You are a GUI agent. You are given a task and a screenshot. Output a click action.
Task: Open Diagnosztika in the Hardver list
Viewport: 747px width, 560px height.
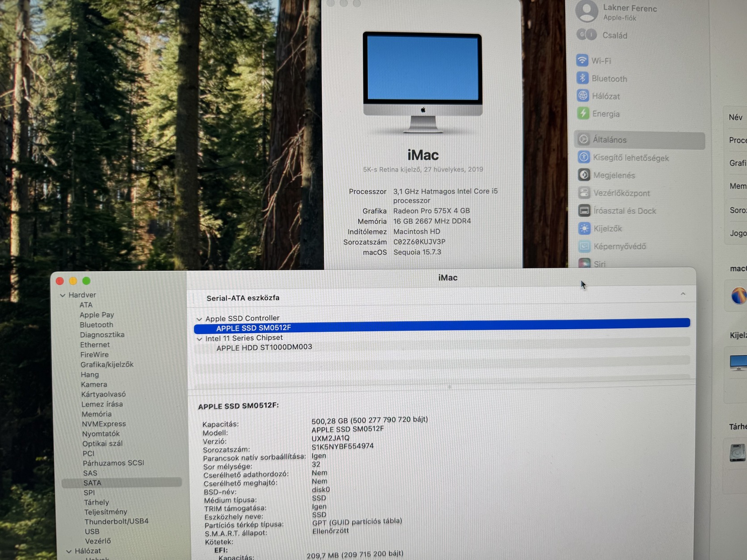click(102, 334)
